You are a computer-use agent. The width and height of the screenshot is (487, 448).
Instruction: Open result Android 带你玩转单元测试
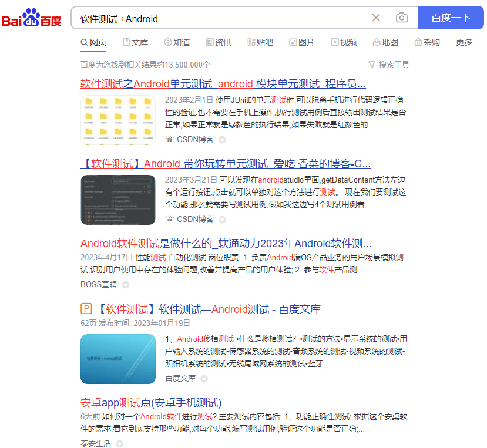click(x=226, y=164)
